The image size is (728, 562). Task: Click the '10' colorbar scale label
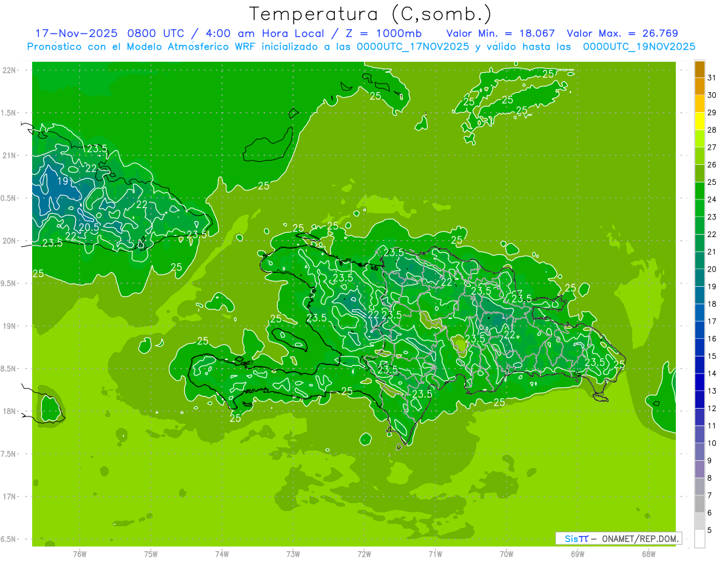712,443
